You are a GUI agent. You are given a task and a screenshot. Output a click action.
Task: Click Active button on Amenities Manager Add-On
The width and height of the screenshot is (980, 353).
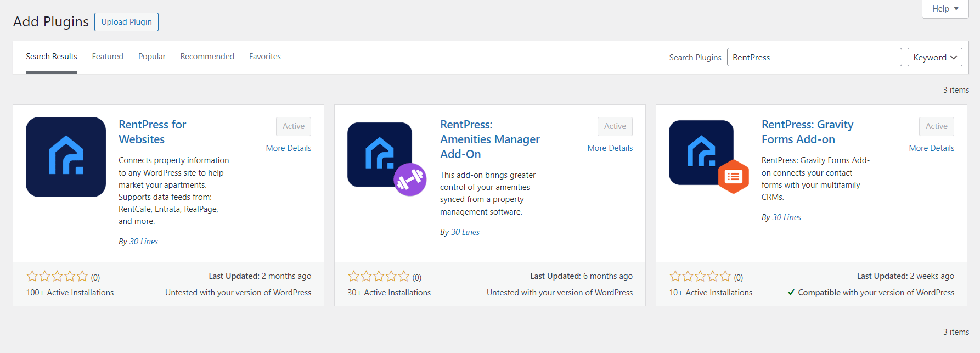coord(615,126)
